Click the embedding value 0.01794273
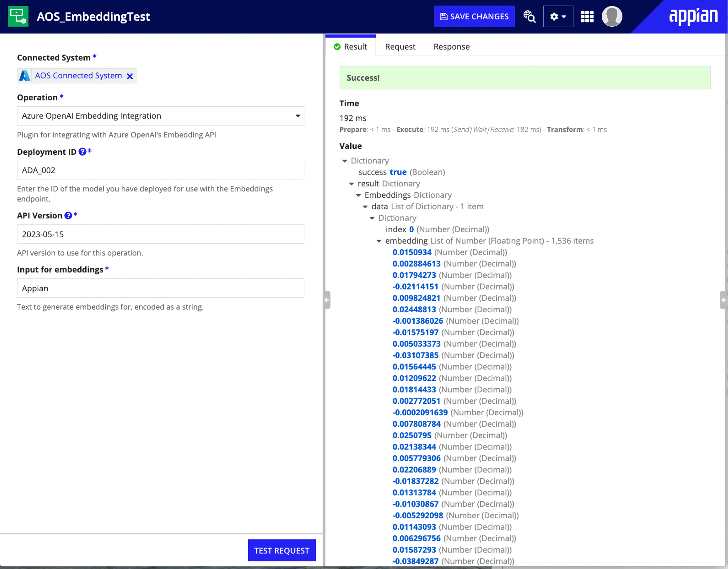This screenshot has width=728, height=569. point(414,275)
